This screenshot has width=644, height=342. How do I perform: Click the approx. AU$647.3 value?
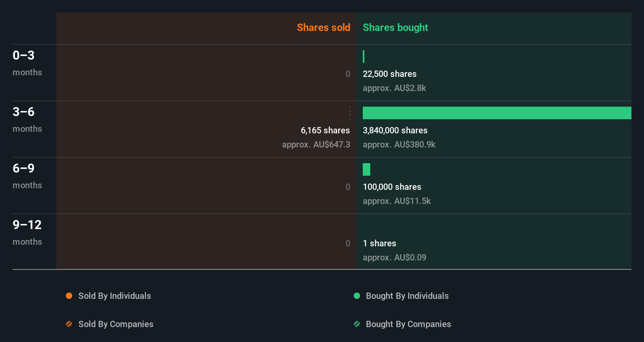coord(316,144)
